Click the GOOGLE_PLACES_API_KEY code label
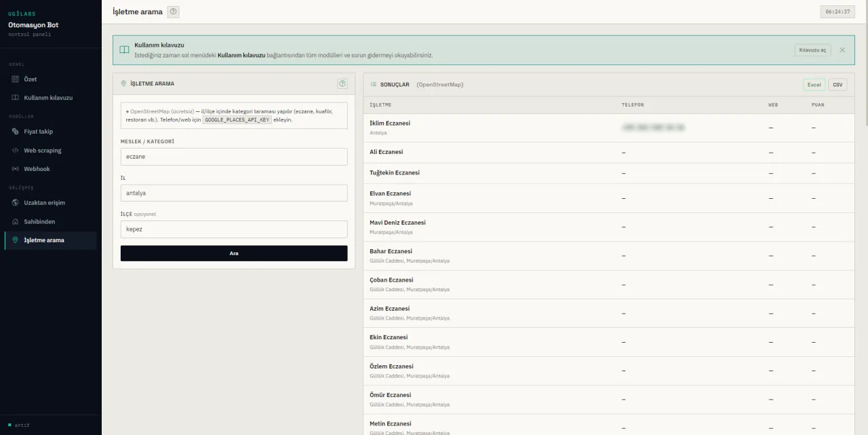The height and width of the screenshot is (435, 868). [237, 119]
